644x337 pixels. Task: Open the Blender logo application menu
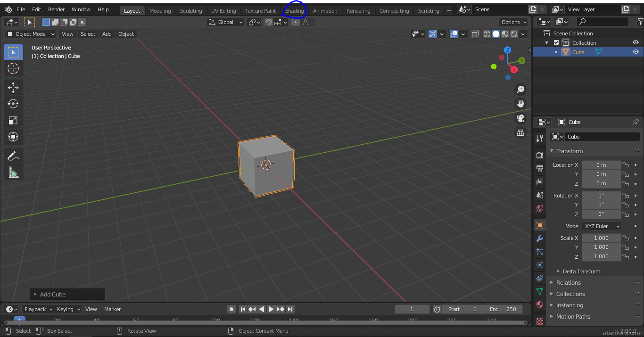pos(8,9)
